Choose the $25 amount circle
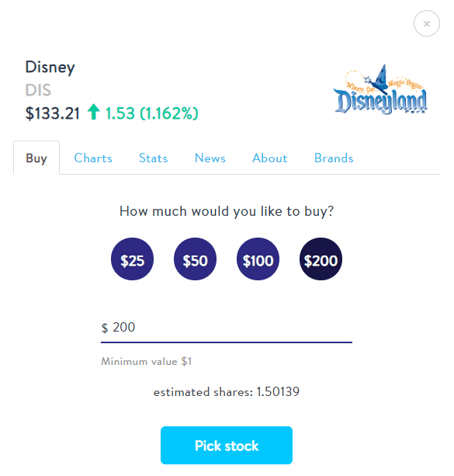The height and width of the screenshot is (476, 454). coord(132,259)
